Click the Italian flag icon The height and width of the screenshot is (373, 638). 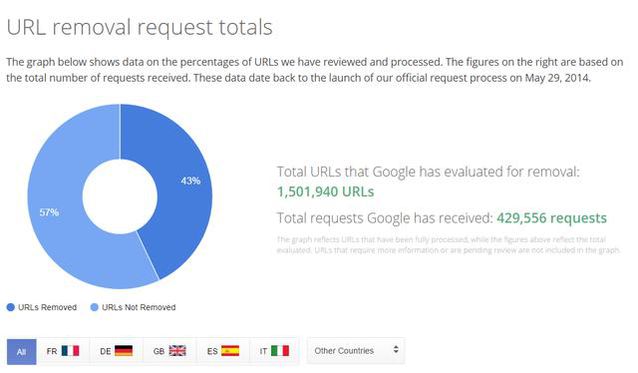(x=280, y=351)
